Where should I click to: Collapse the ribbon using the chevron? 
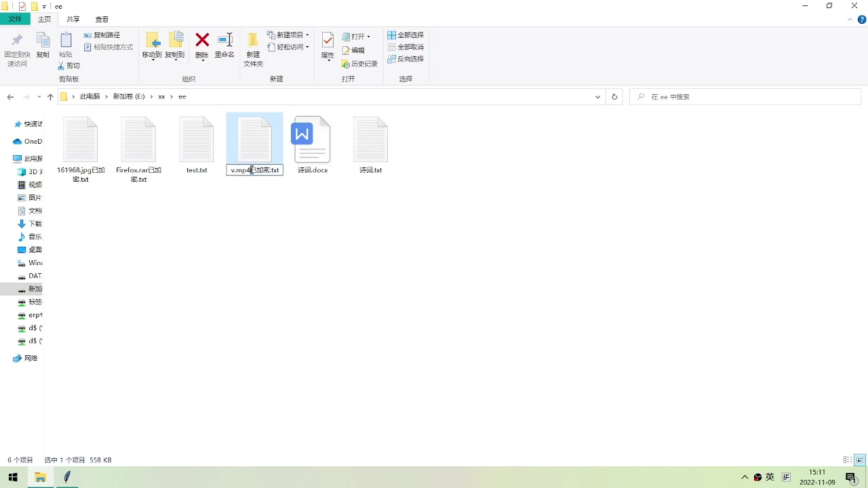(x=850, y=20)
